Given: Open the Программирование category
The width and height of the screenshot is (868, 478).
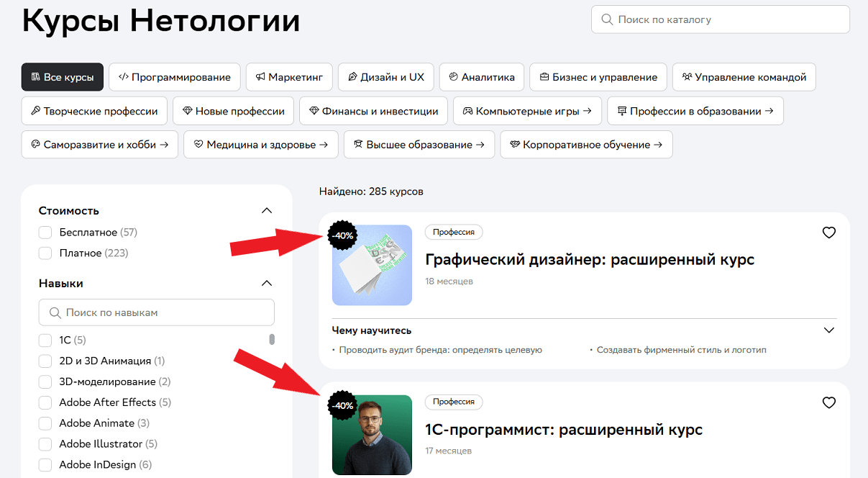Looking at the screenshot, I should [x=175, y=77].
